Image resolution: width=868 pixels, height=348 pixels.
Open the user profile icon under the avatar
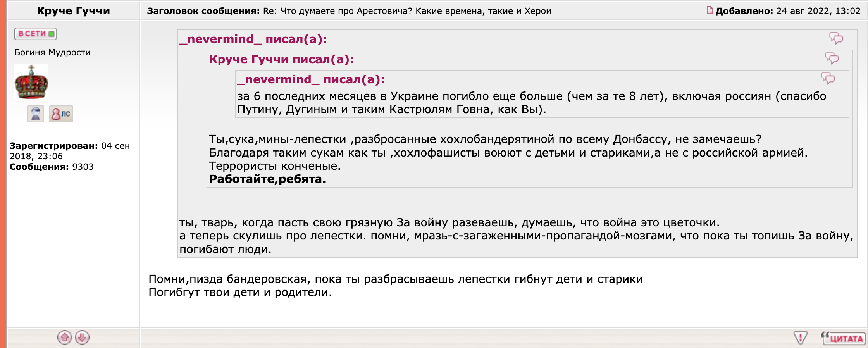coord(35,114)
